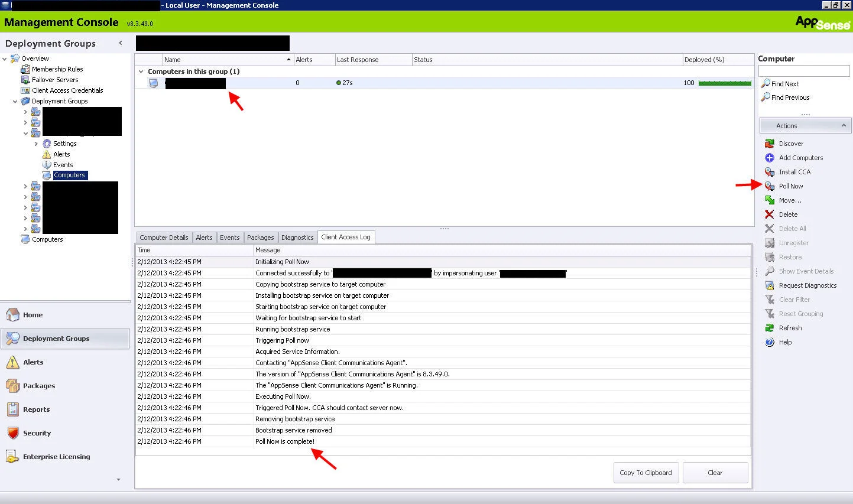Select the Reset Grouping action

coord(801,314)
